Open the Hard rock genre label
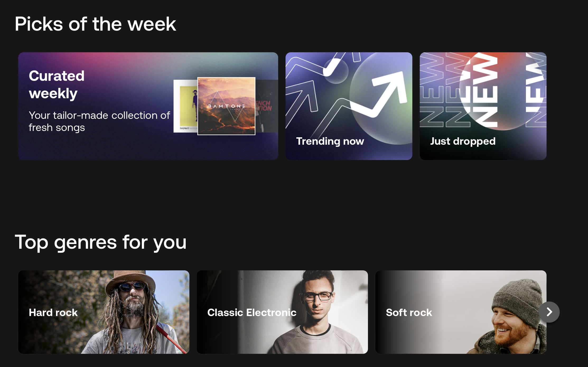Screen dimensions: 588x367 click(53, 313)
